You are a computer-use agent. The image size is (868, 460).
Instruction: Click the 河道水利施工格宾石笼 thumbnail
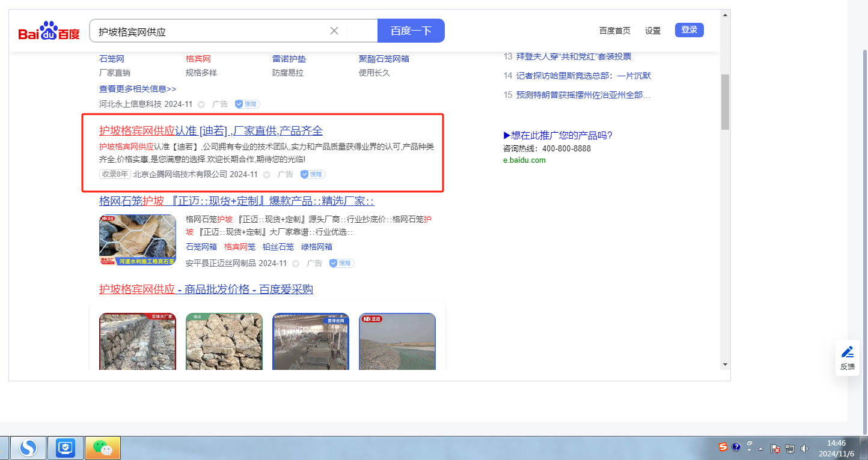pyautogui.click(x=138, y=240)
